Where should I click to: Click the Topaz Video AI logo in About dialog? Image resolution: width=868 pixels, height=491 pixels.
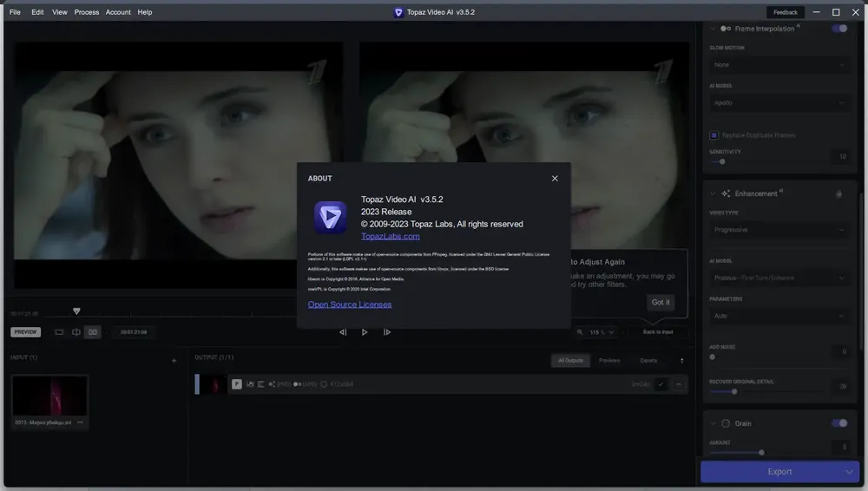tap(331, 217)
